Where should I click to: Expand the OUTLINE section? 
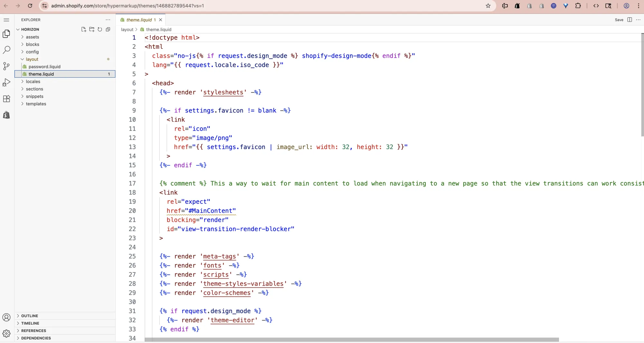tap(29, 316)
